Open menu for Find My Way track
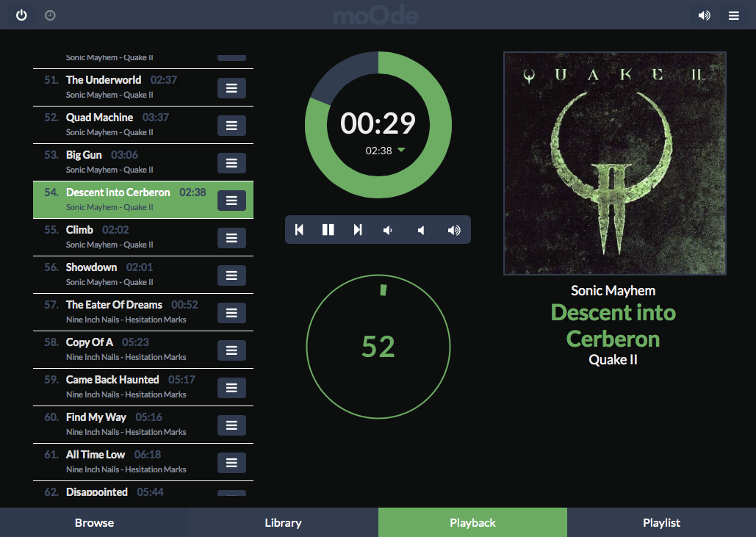756x537 pixels. click(x=231, y=425)
